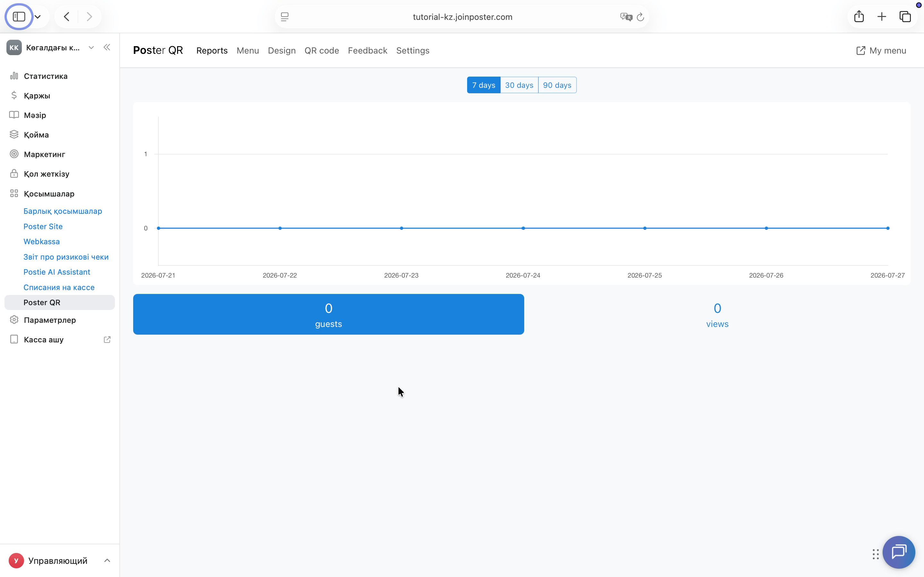Open the support chat bubble icon

pyautogui.click(x=899, y=552)
